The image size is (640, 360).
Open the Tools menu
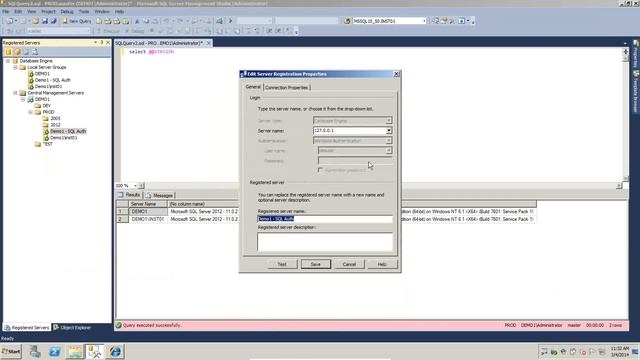pos(84,11)
